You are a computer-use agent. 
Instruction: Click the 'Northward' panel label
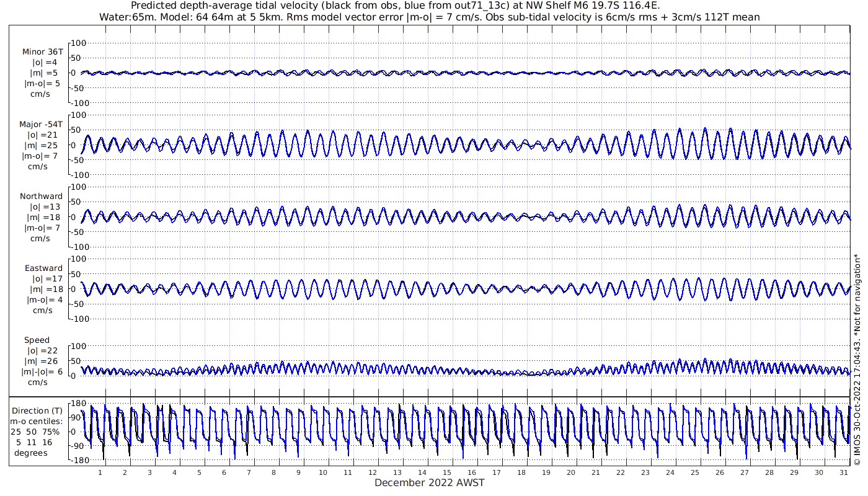click(x=41, y=197)
